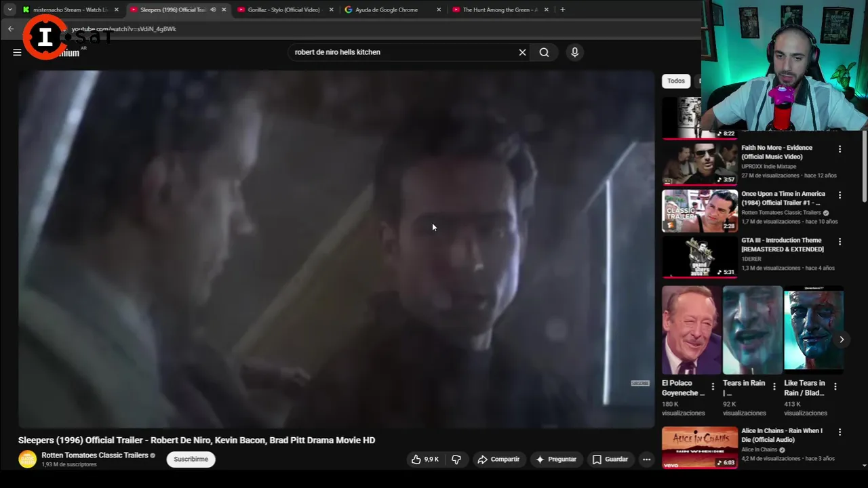This screenshot has width=868, height=488.
Task: Run search with magnifier button
Action: [544, 52]
